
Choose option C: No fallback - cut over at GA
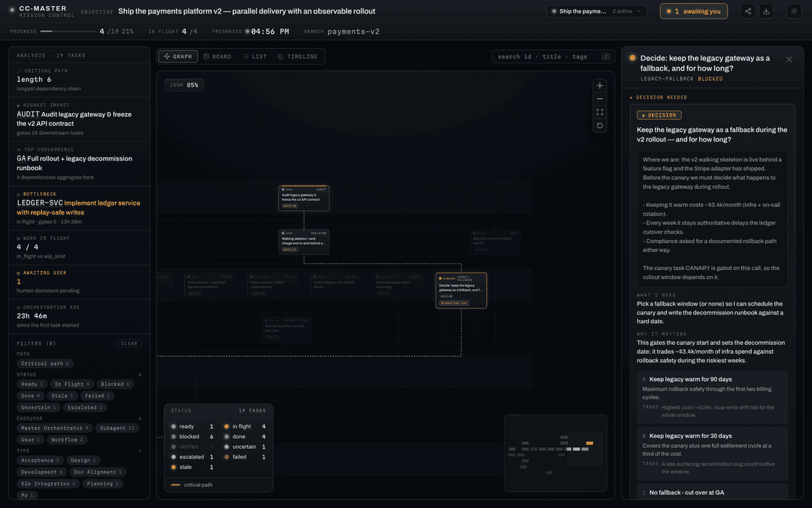point(712,492)
